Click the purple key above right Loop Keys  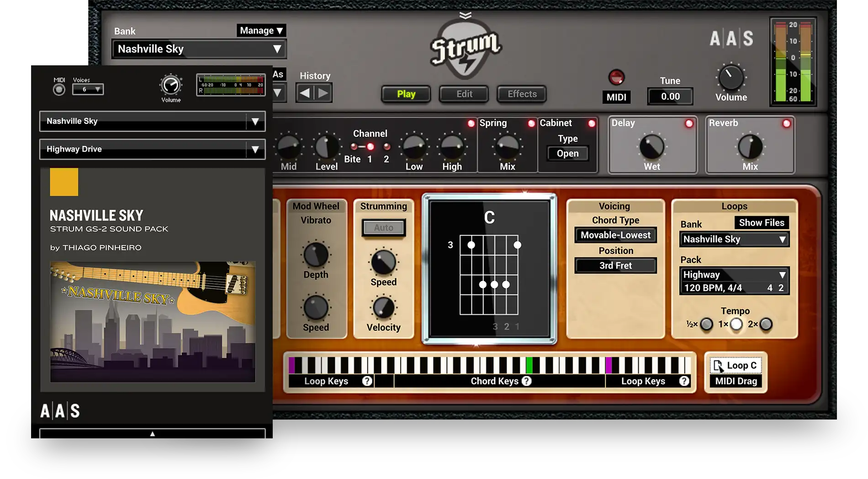609,365
